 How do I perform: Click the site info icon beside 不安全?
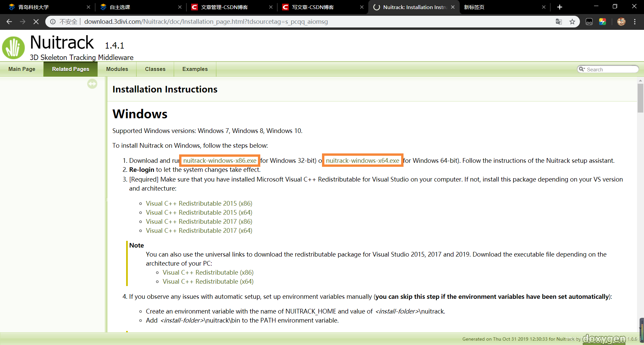(53, 22)
